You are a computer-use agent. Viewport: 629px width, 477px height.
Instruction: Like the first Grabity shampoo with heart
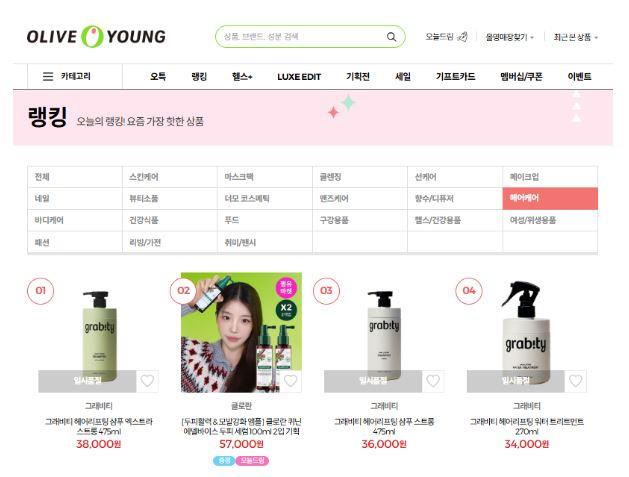coord(147,381)
